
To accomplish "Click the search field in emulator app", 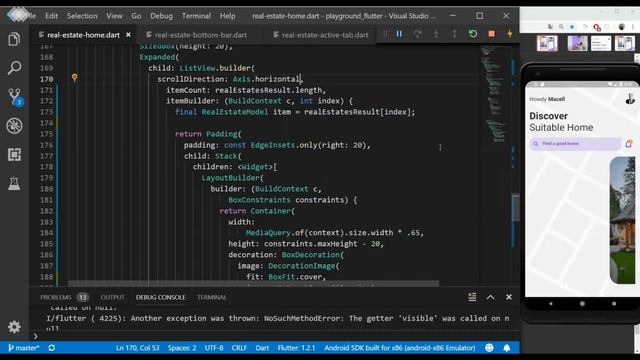I will pyautogui.click(x=575, y=144).
